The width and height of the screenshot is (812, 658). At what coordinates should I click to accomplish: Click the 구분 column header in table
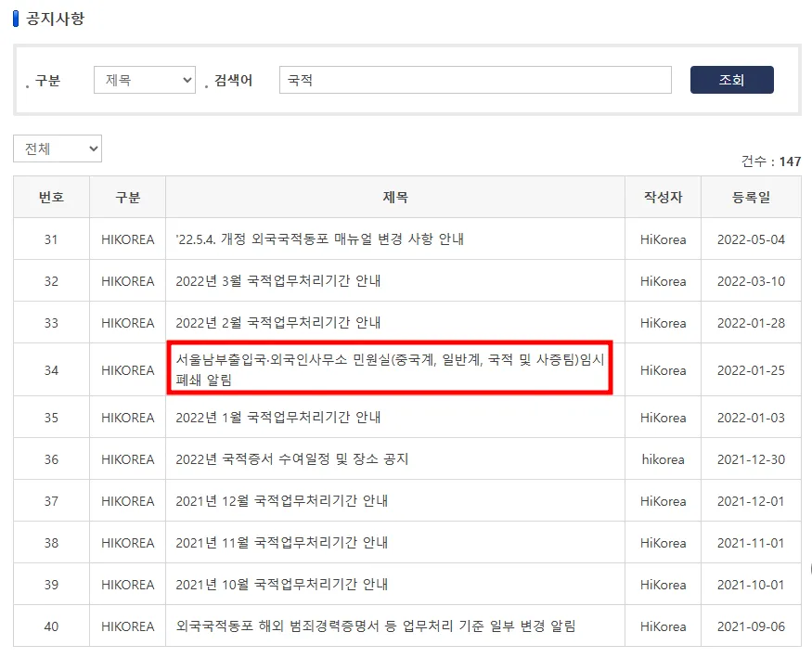[x=127, y=198]
